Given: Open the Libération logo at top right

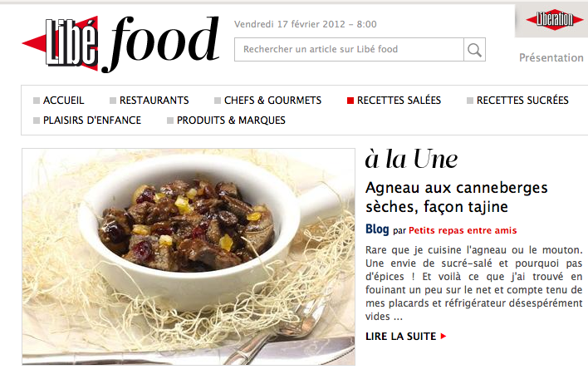Looking at the screenshot, I should tap(555, 19).
